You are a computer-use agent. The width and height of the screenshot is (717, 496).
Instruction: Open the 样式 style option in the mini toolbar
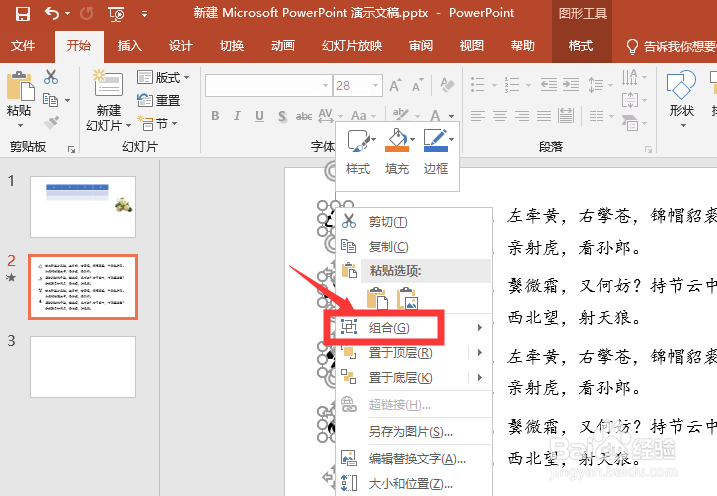point(358,153)
